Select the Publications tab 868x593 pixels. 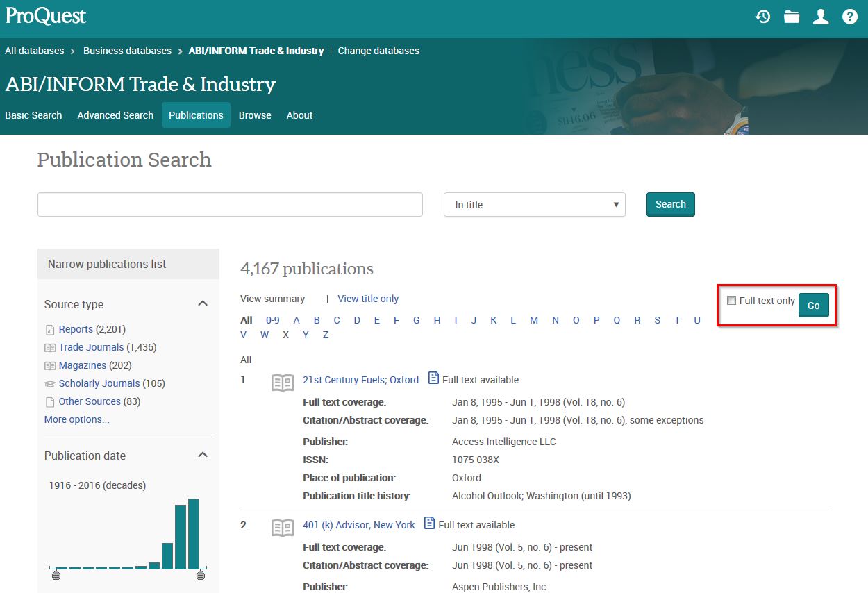tap(196, 115)
